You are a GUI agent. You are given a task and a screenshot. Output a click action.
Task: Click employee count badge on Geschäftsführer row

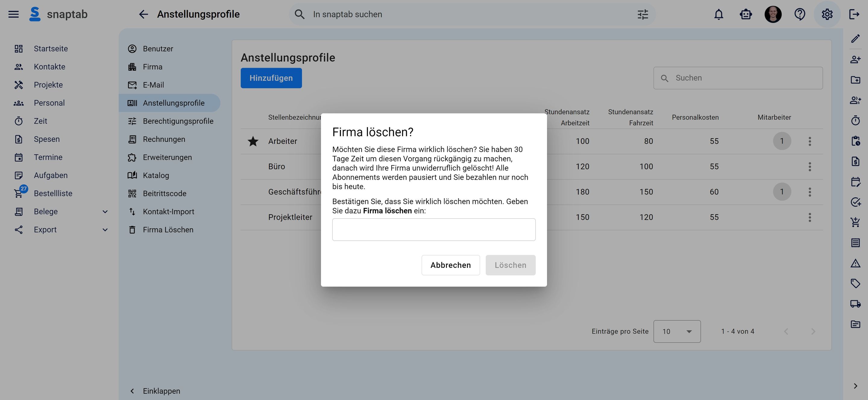pos(782,192)
